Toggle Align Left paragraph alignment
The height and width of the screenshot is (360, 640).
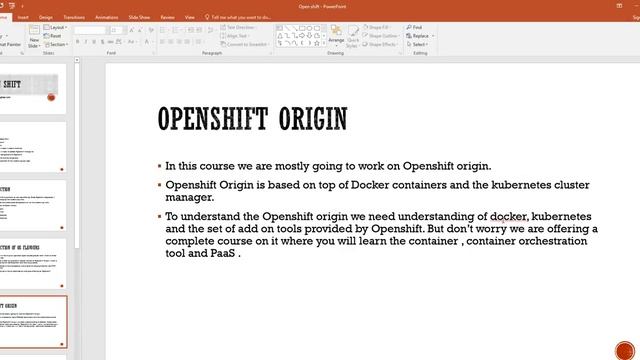coord(162,42)
